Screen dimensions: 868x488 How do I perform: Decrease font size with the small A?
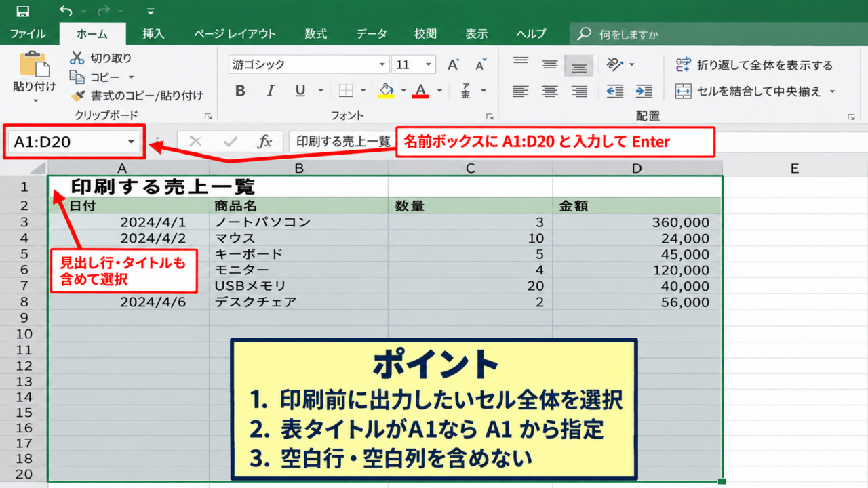481,65
